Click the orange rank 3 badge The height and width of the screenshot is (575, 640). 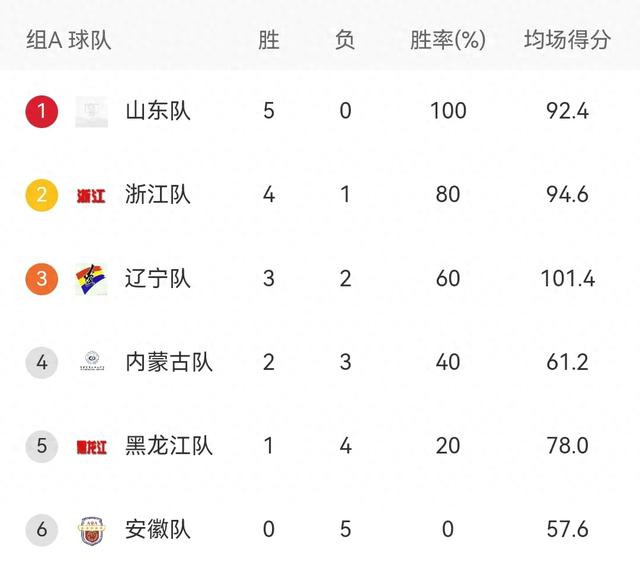[x=42, y=279]
